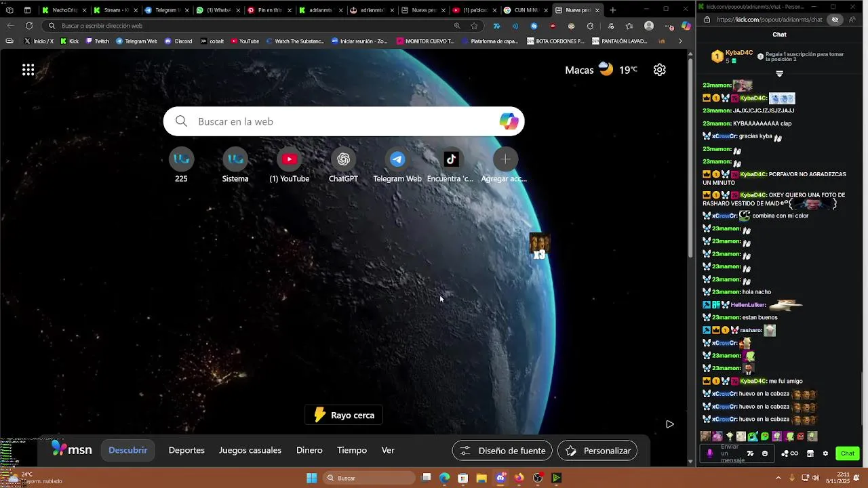
Task: Click the Macas 19° weather widget
Action: [601, 70]
